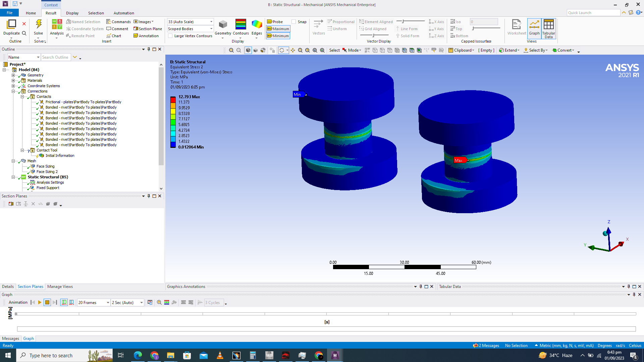Enable Large Vertex Contours checkbox
The height and width of the screenshot is (362, 644).
click(x=170, y=36)
